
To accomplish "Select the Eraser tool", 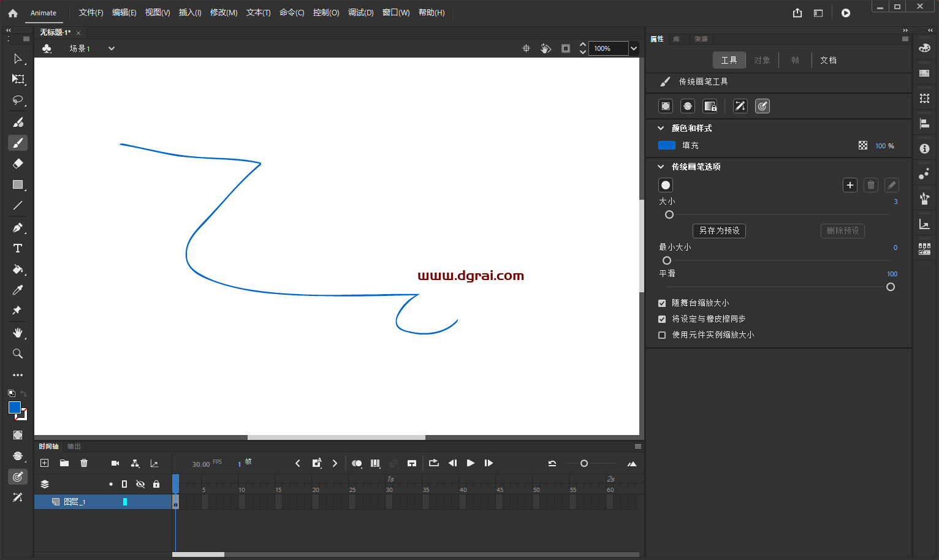I will (x=18, y=164).
